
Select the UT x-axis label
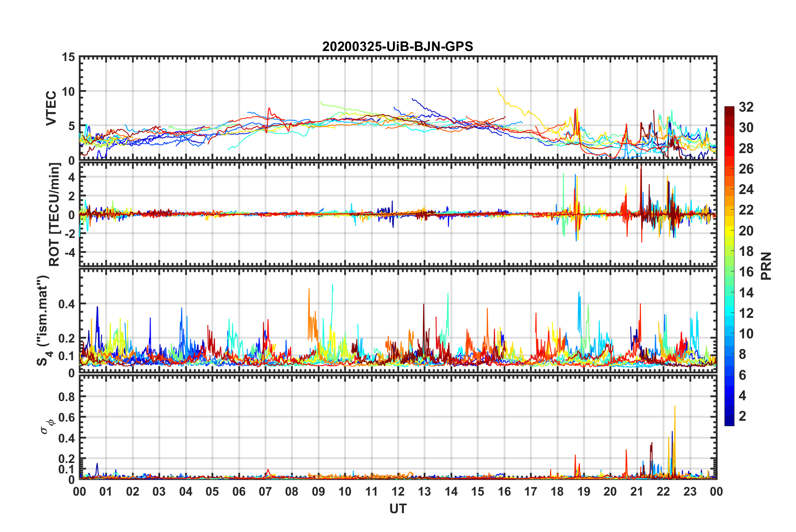point(398,509)
